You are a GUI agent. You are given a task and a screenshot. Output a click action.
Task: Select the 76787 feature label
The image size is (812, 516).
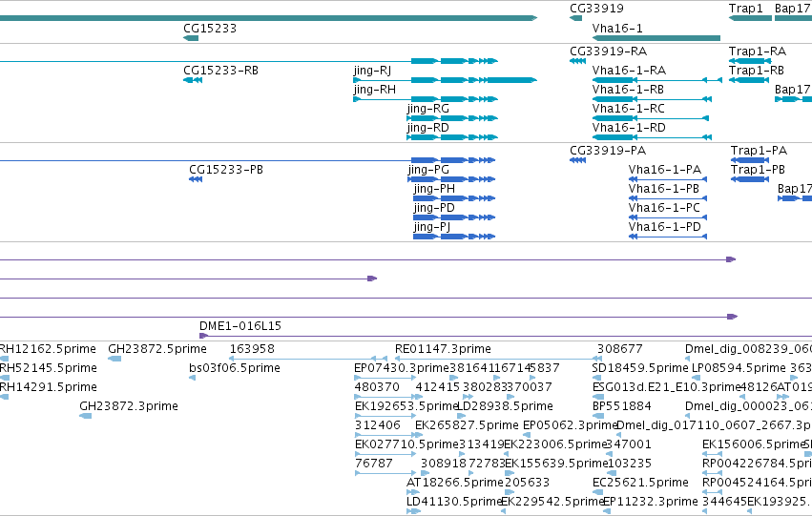374,464
